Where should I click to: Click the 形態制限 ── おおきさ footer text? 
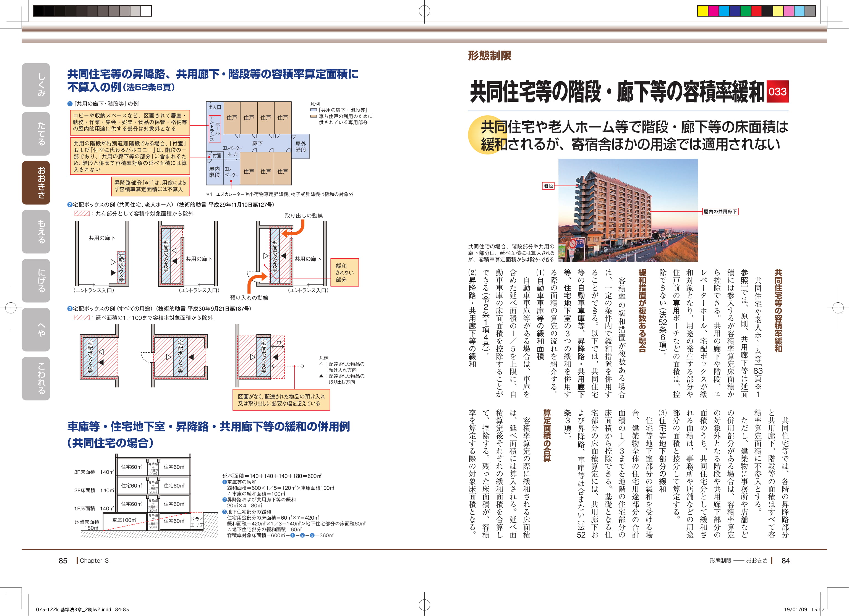tap(739, 561)
